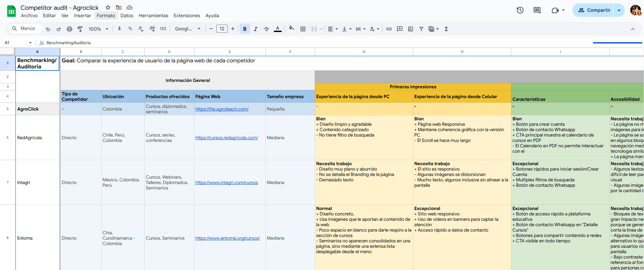This screenshot has height=270, width=644.
Task: Select column G header
Action: coord(364,52)
